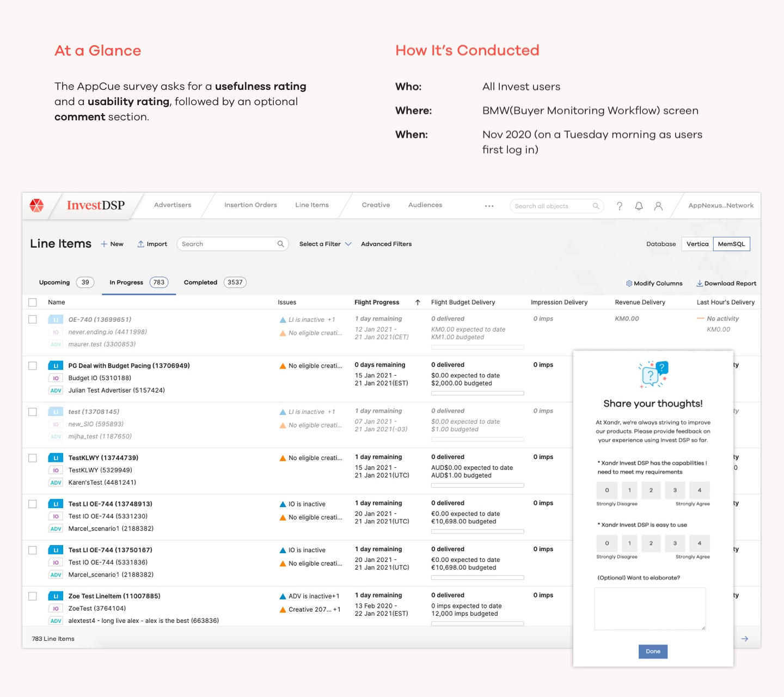Expand the Select a Filter dropdown

325,244
